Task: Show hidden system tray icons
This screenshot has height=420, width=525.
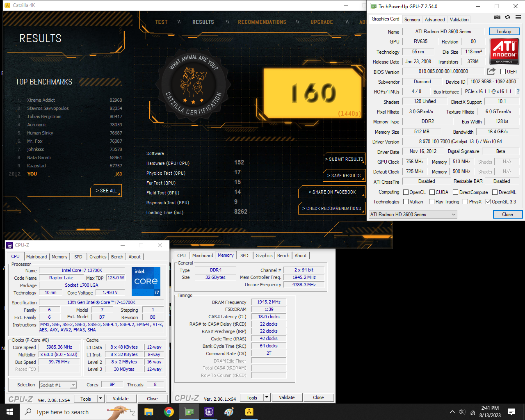Action: pos(452,412)
